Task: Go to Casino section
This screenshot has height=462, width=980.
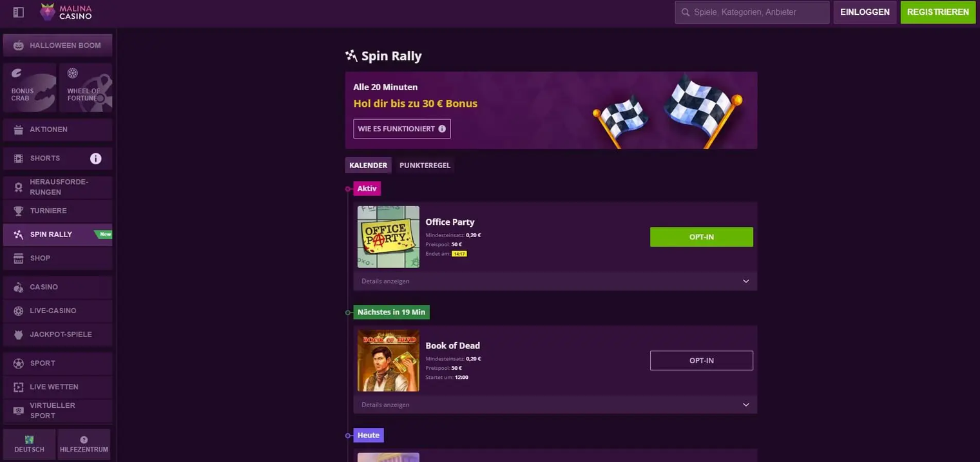Action: click(x=57, y=287)
